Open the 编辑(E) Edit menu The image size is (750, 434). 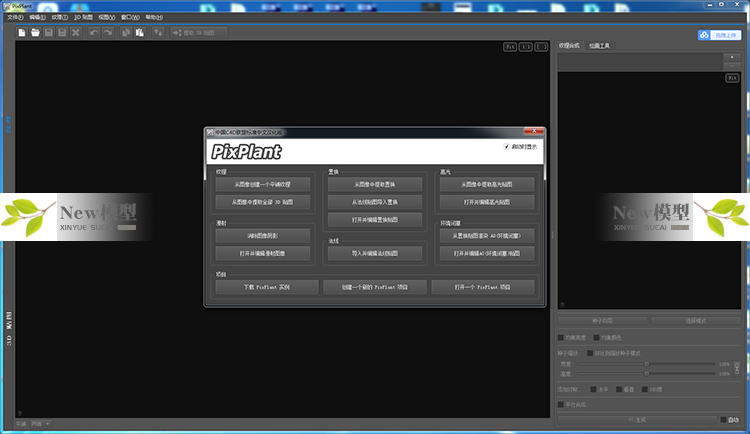[x=37, y=17]
